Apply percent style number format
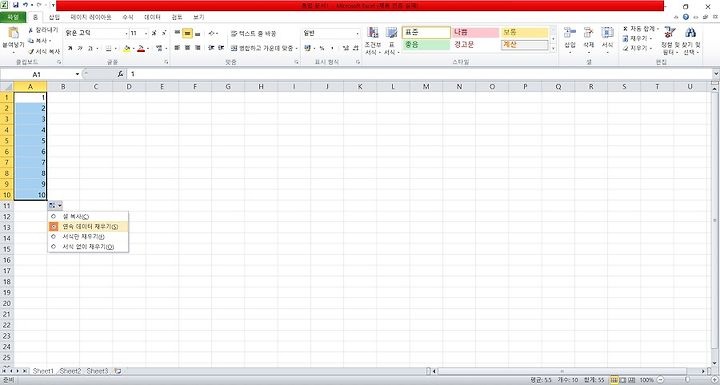Screen dimensions: 720x385 (322, 48)
